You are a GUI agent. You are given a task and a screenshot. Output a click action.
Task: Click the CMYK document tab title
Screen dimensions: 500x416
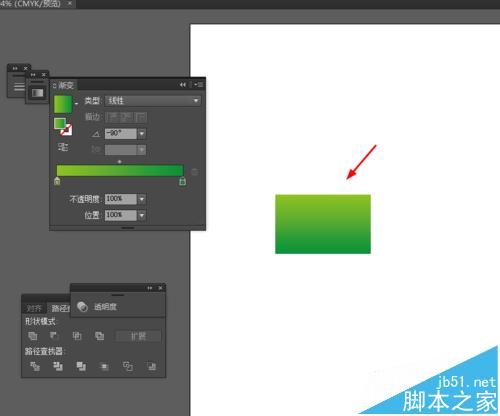coord(31,4)
